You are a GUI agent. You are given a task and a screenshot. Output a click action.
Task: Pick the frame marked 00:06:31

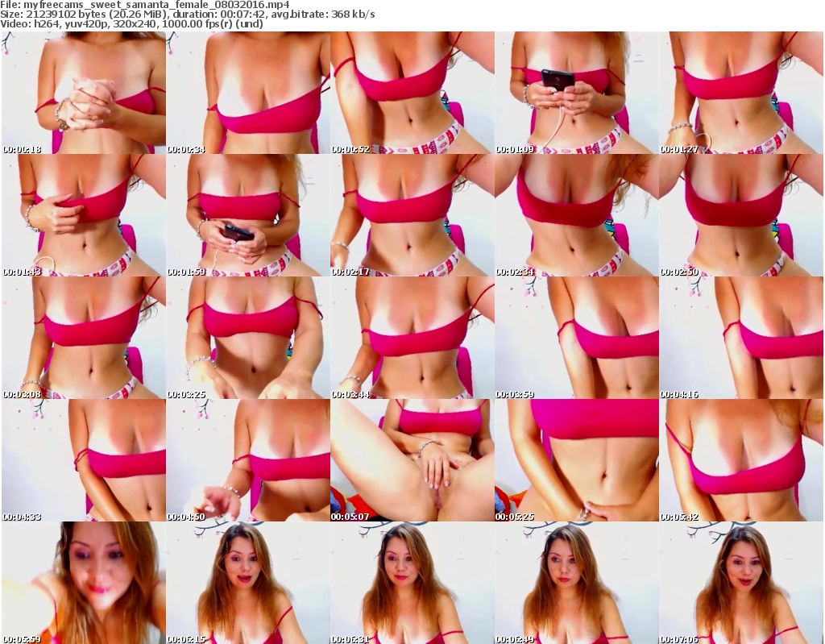[x=412, y=583]
